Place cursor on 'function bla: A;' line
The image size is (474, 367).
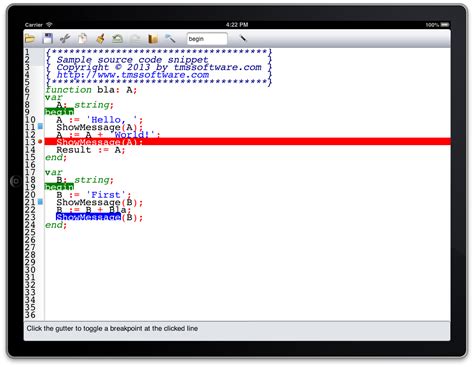click(91, 90)
